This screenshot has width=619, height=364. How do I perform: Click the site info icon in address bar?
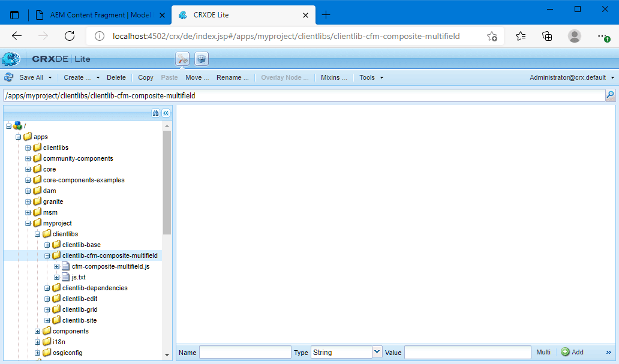click(100, 37)
